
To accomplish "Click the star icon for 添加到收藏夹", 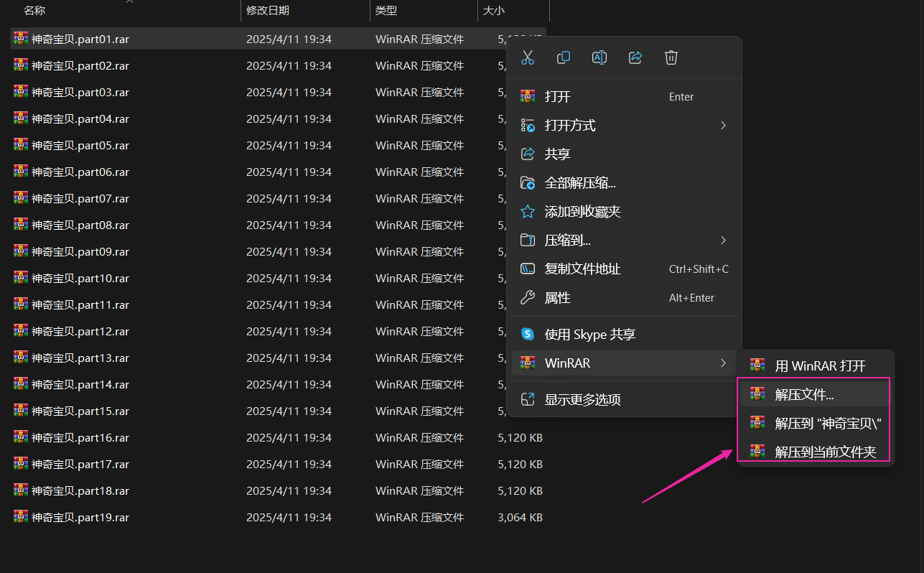I will 528,211.
